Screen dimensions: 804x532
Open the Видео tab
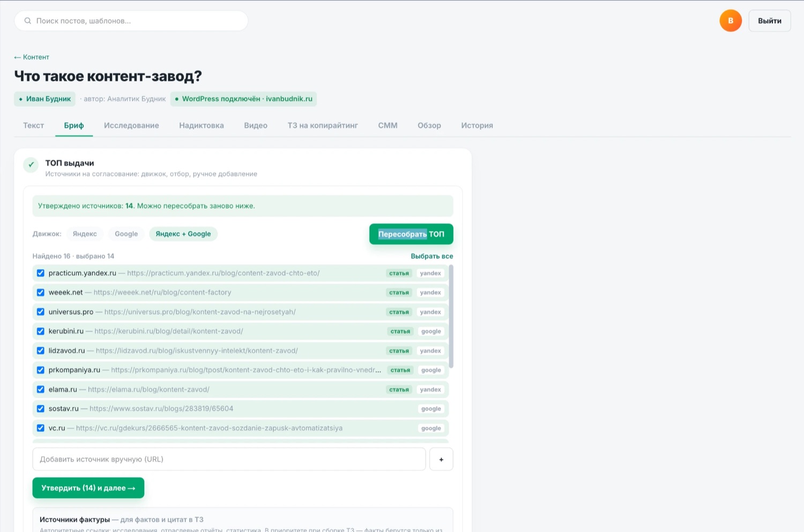(x=256, y=125)
